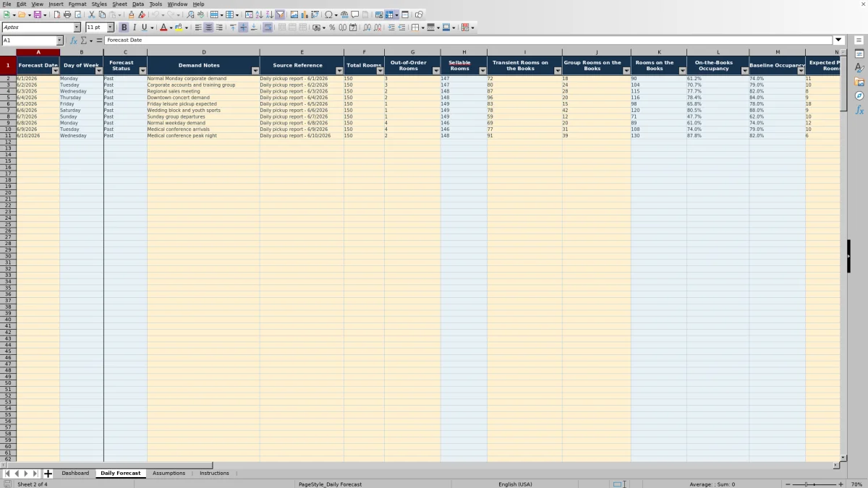Click the Function Wizard fx icon

click(x=73, y=40)
